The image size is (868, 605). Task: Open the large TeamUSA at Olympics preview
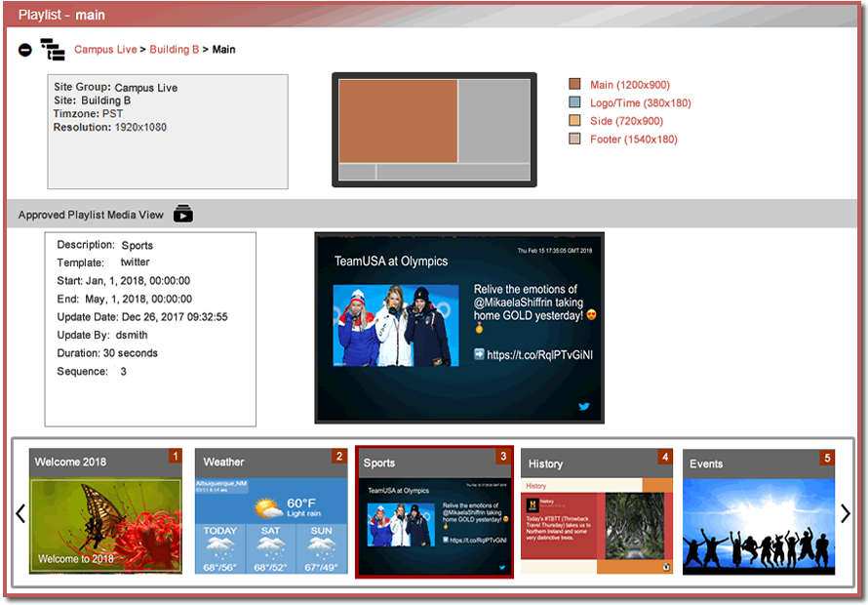459,328
